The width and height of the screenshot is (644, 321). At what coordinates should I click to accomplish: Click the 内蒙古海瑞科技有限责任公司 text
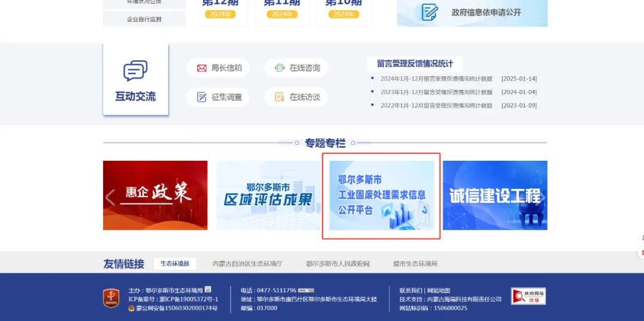[x=465, y=300]
